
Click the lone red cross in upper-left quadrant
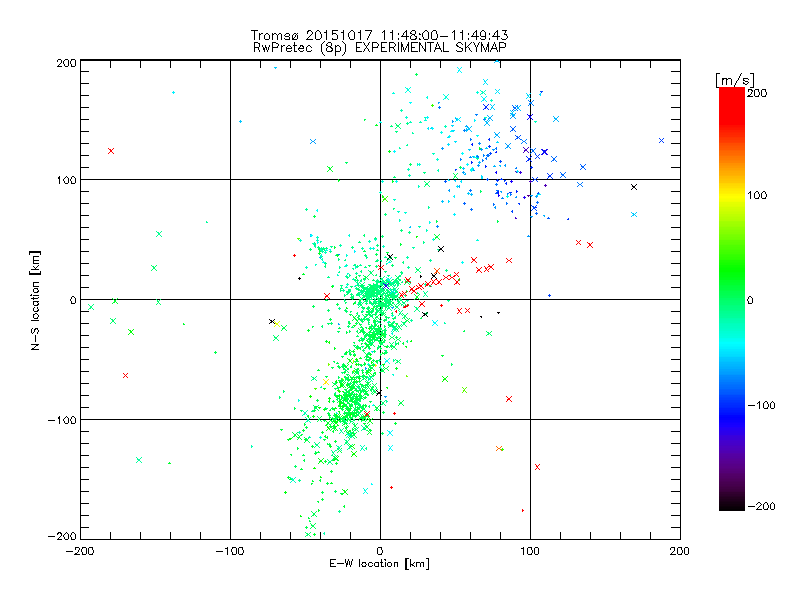point(111,151)
